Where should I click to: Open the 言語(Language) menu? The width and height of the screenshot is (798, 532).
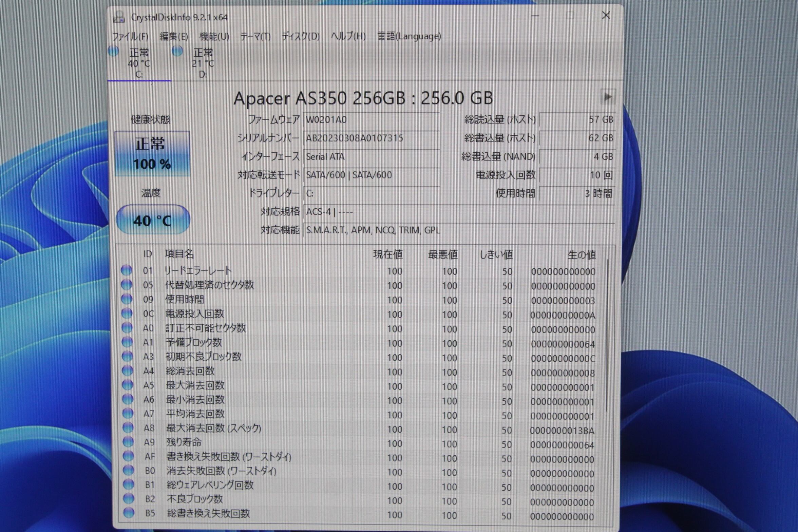tap(409, 36)
